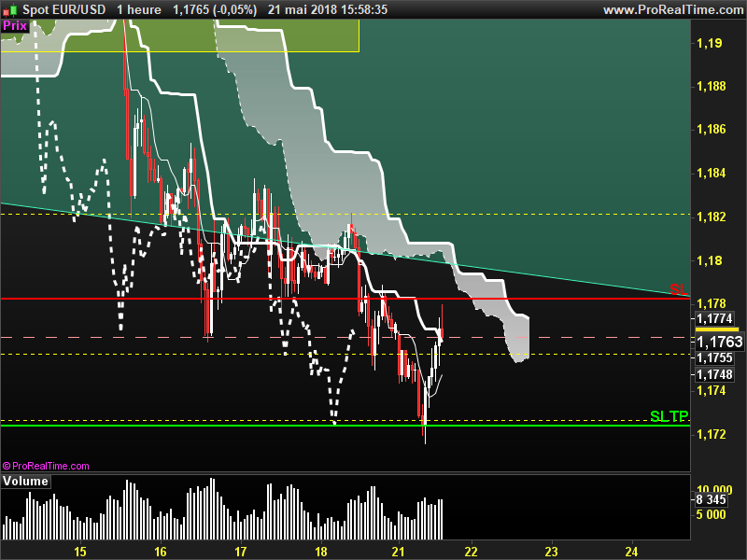Click the 1,184 price axis label

[x=712, y=173]
